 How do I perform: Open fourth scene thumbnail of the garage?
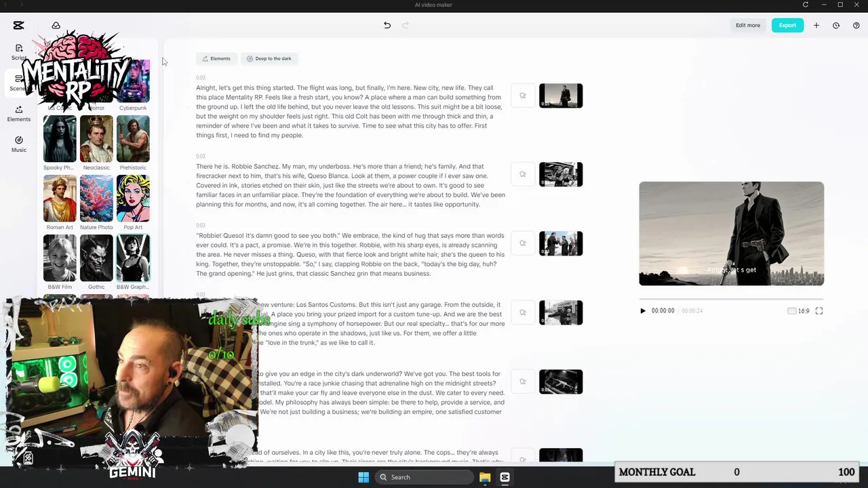point(561,312)
